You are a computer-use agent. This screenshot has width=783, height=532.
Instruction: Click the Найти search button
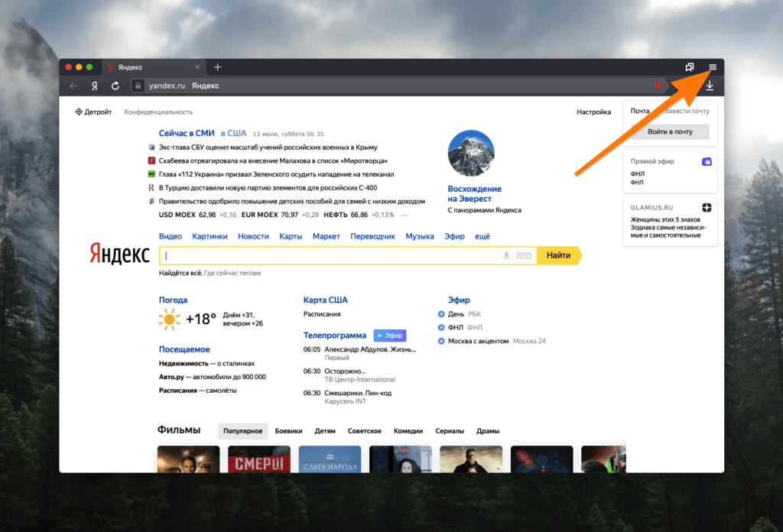[558, 255]
